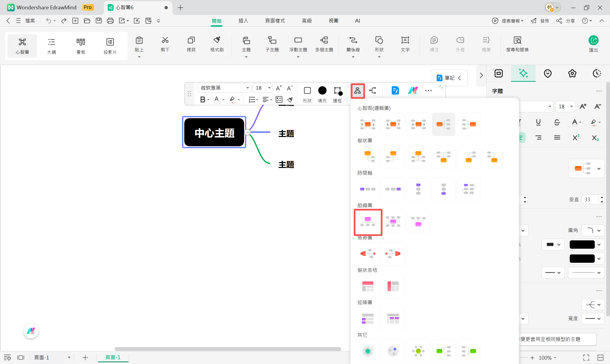Insert a 浮動主題 floating topic

click(x=298, y=44)
